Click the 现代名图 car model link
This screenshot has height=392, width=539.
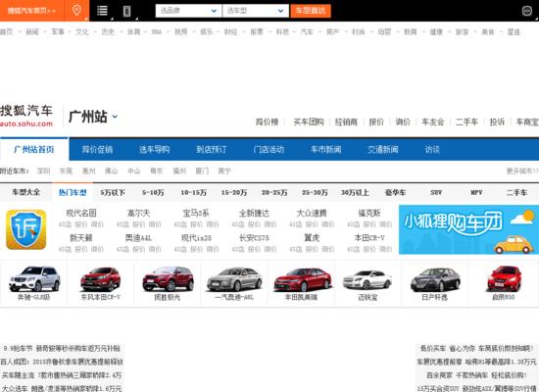81,213
